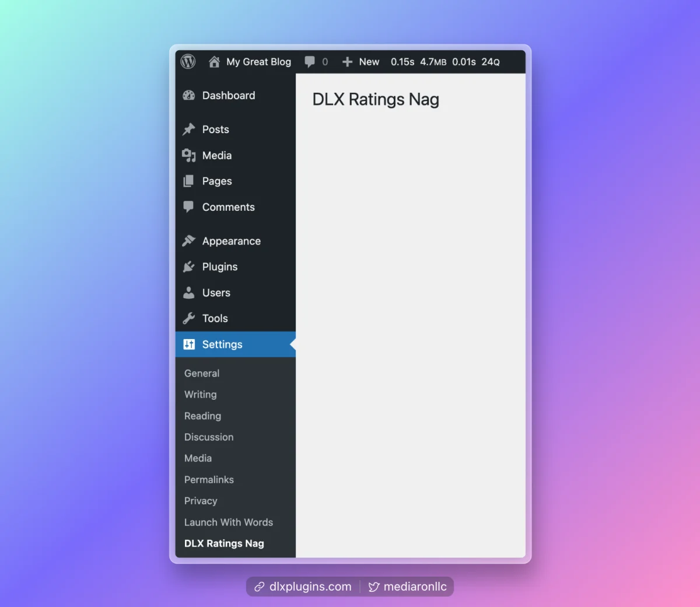
Task: Open the Tools menu
Action: coord(236,318)
